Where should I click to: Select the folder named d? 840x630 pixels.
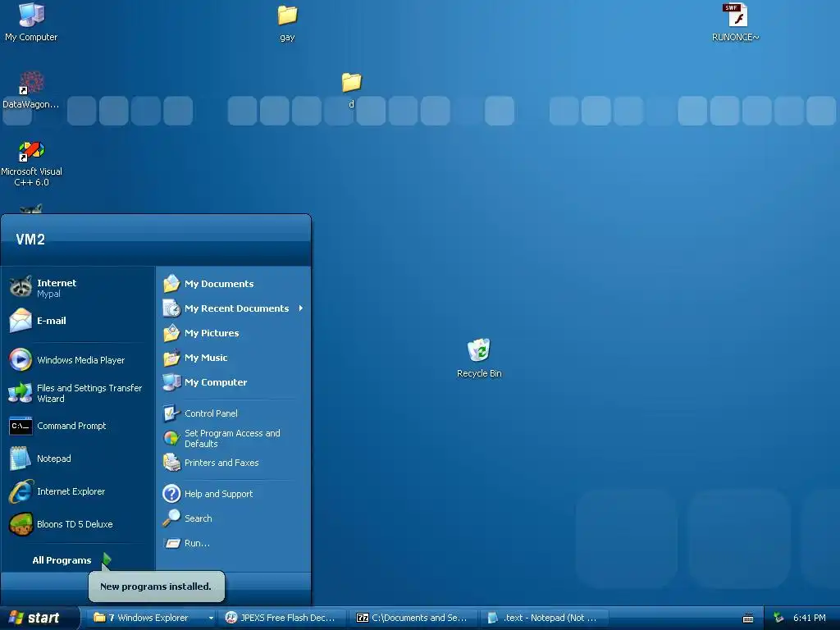[x=351, y=90]
